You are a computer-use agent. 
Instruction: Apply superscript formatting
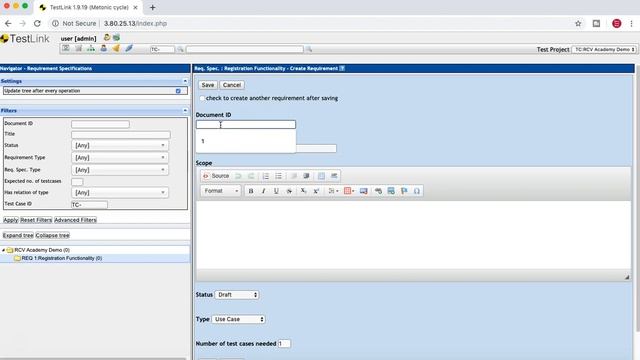click(x=316, y=191)
